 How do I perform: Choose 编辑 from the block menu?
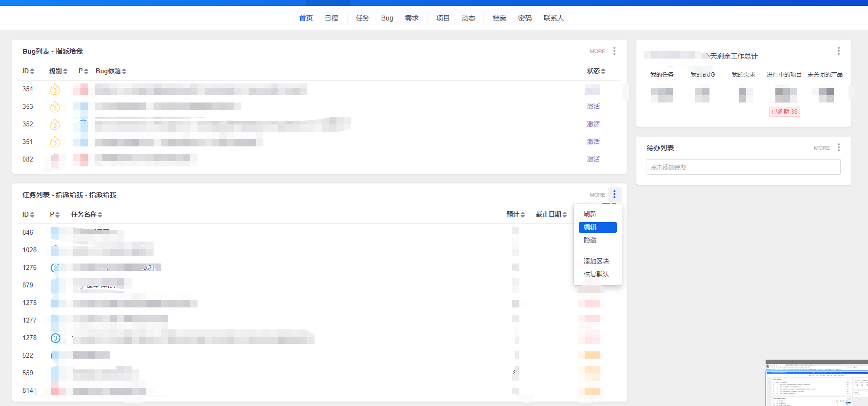coord(598,227)
